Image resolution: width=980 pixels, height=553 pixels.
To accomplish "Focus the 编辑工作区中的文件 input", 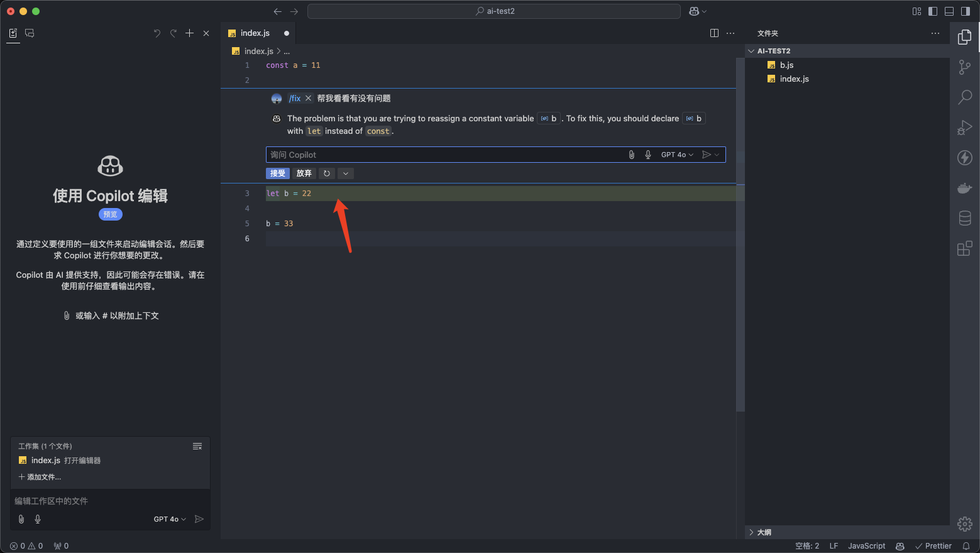I will pos(111,501).
